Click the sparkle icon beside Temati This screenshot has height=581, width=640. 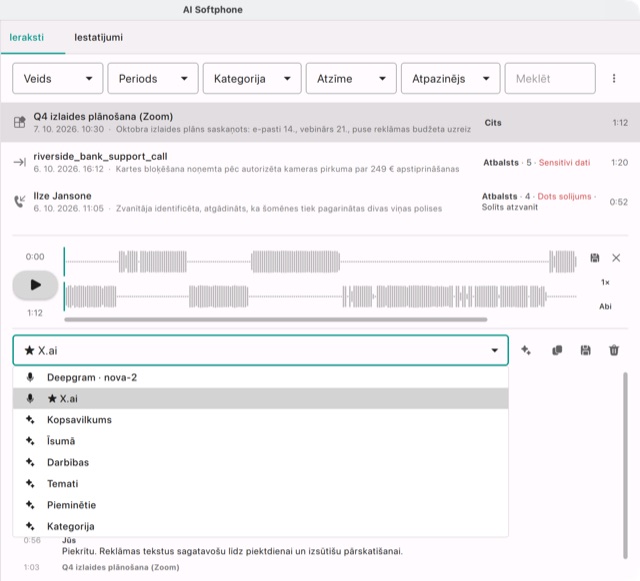pos(30,483)
